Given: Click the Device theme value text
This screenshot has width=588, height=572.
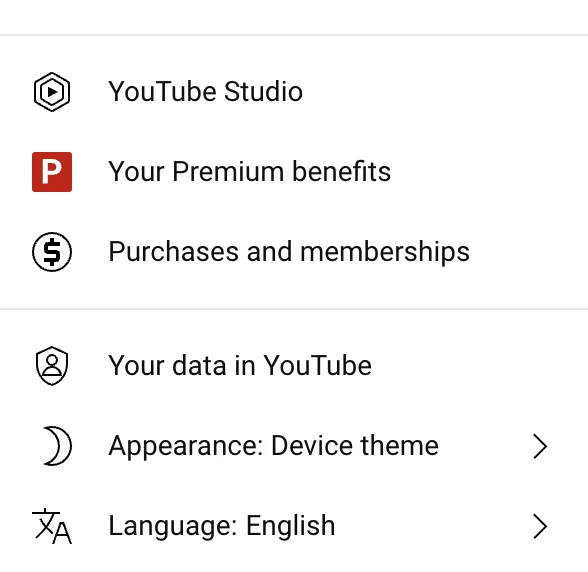Looking at the screenshot, I should pos(355,446).
